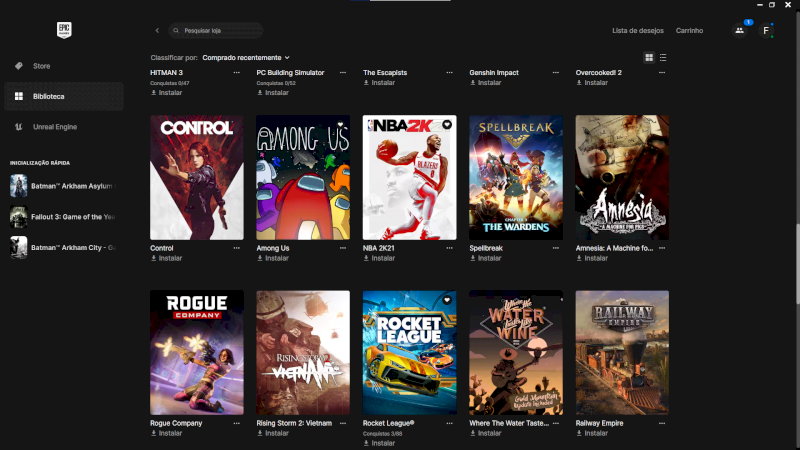Open the friends list icon
This screenshot has width=800, height=450.
[x=739, y=31]
